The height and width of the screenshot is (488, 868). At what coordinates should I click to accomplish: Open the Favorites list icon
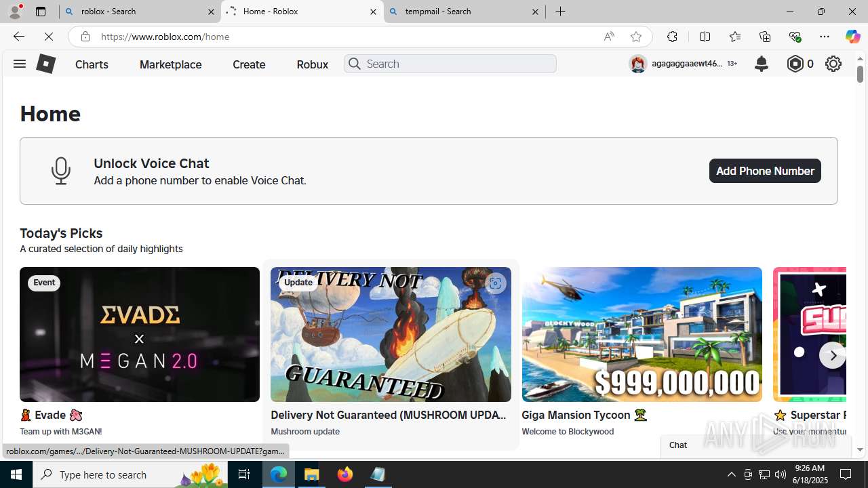tap(734, 37)
